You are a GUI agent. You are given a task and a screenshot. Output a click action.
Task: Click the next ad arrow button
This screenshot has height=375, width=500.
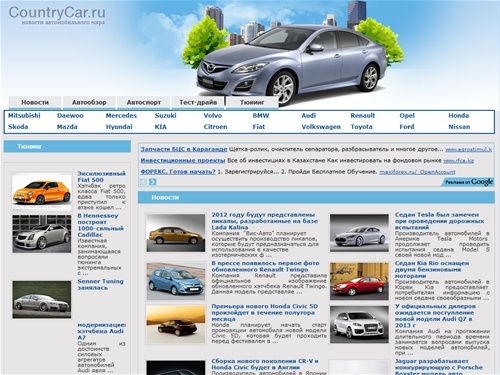(153, 182)
